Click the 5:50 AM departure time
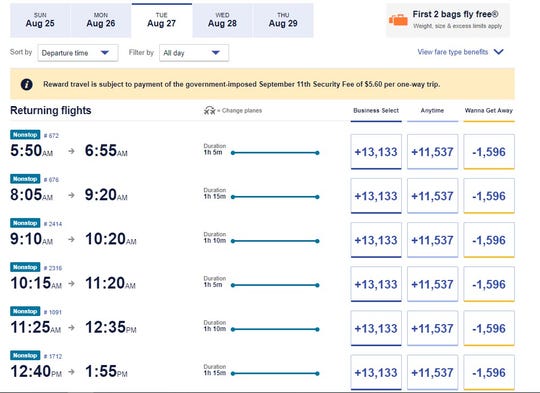The width and height of the screenshot is (540, 393). pyautogui.click(x=32, y=151)
